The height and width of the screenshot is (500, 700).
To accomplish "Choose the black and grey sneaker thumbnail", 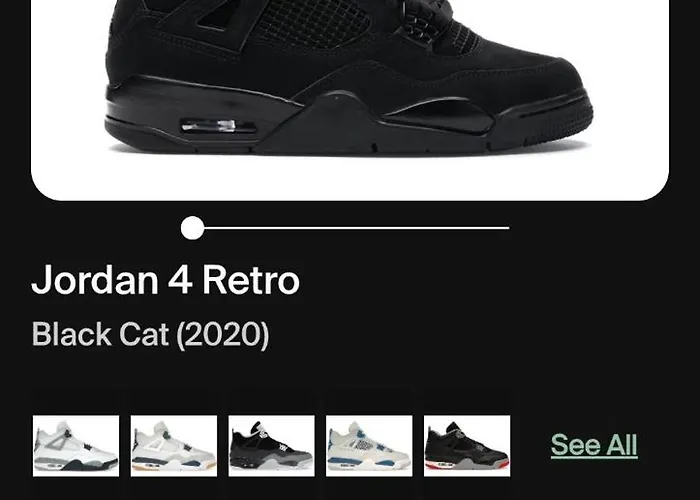I will (x=271, y=446).
